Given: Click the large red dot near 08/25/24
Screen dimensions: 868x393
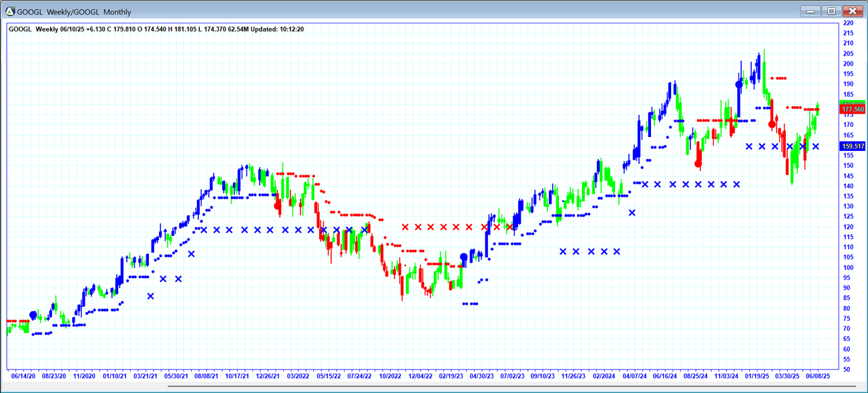Looking at the screenshot, I should pos(698,164).
